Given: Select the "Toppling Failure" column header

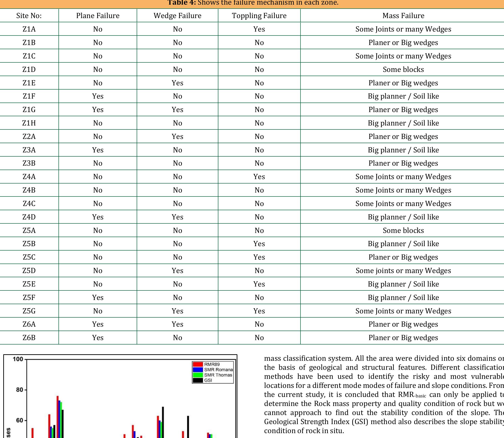Looking at the screenshot, I should [x=259, y=16].
